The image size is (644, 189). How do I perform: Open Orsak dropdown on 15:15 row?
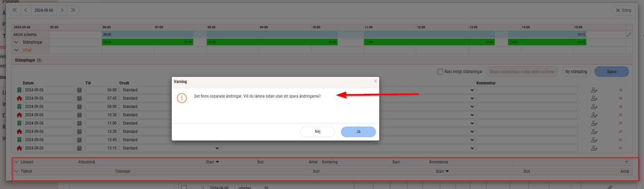click(x=170, y=148)
